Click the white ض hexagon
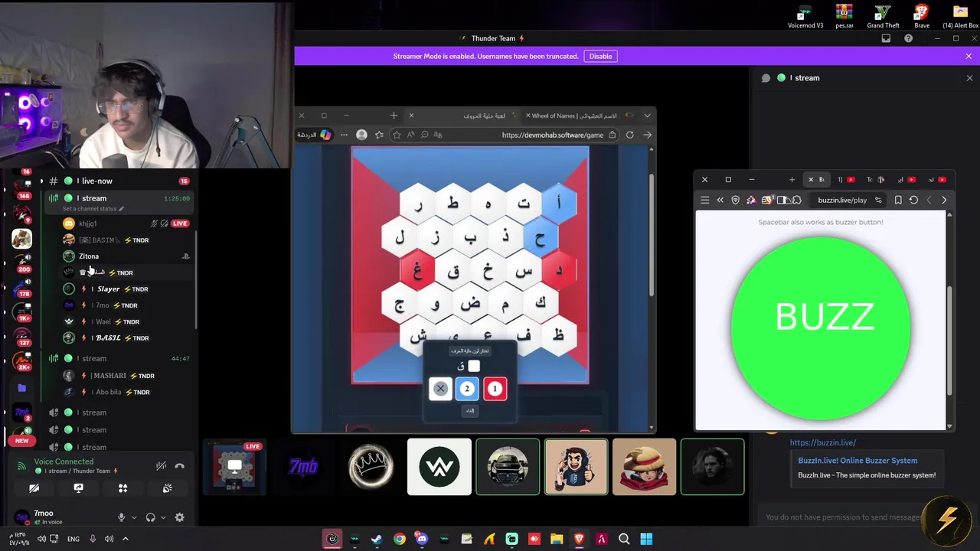 tap(470, 305)
